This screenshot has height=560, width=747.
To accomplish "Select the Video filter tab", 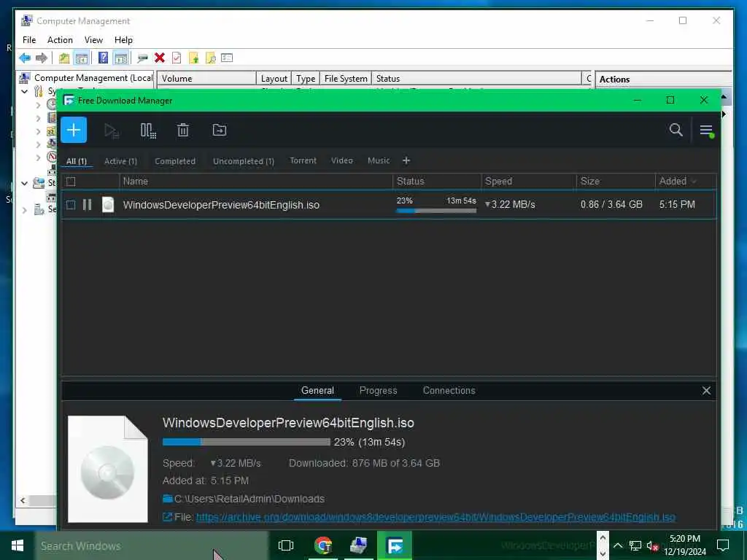I will click(342, 160).
